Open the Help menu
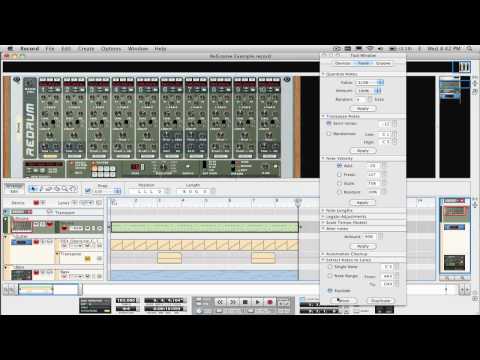This screenshot has width=480, height=360. [x=160, y=49]
